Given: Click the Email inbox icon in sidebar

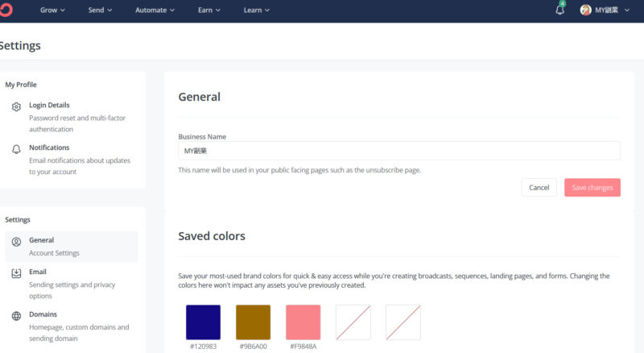Looking at the screenshot, I should (16, 273).
